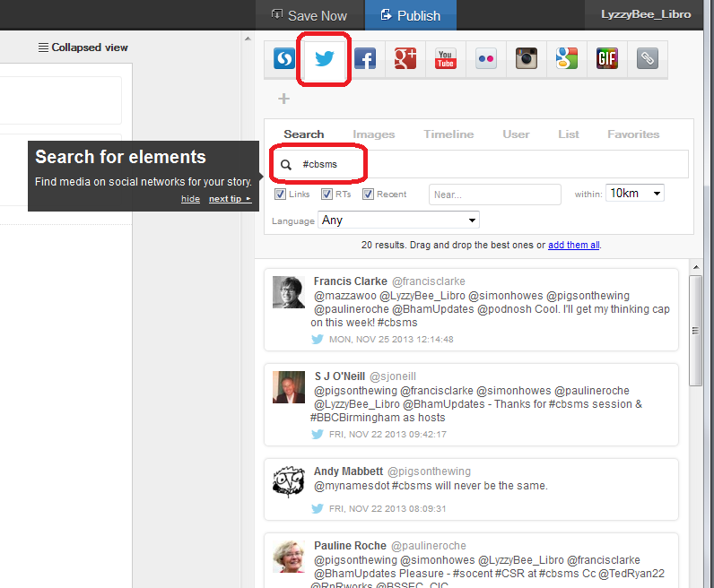The image size is (714, 588).
Task: Select the Storify source icon
Action: pos(284,59)
